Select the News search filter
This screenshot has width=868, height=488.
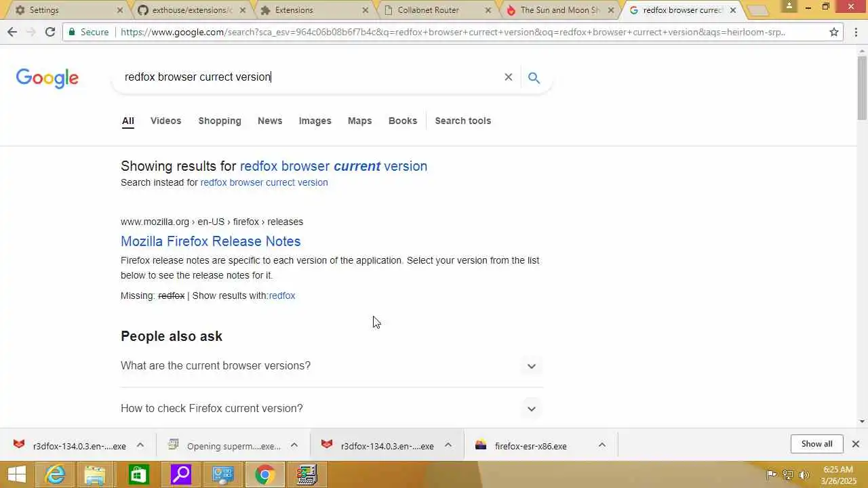(x=270, y=121)
